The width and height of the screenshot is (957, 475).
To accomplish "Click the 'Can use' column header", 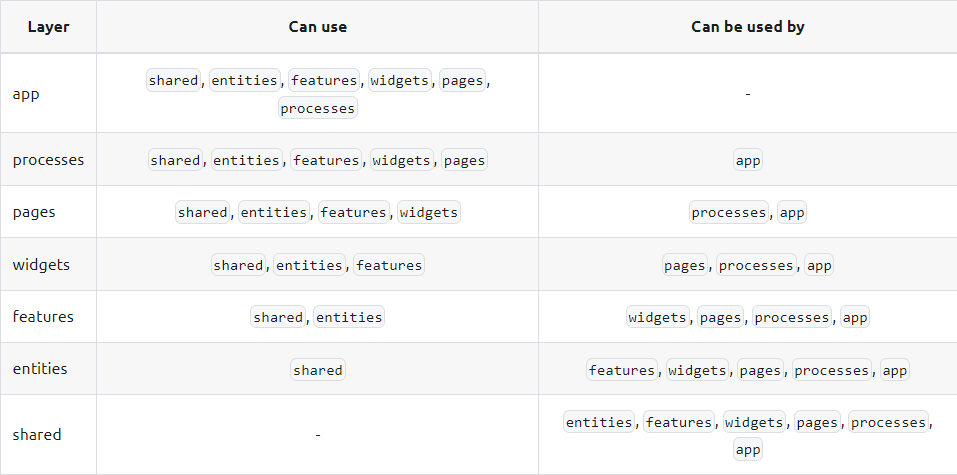I will (x=317, y=27).
